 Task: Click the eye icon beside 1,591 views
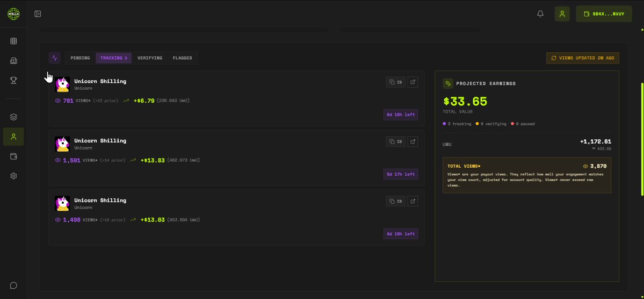point(58,160)
